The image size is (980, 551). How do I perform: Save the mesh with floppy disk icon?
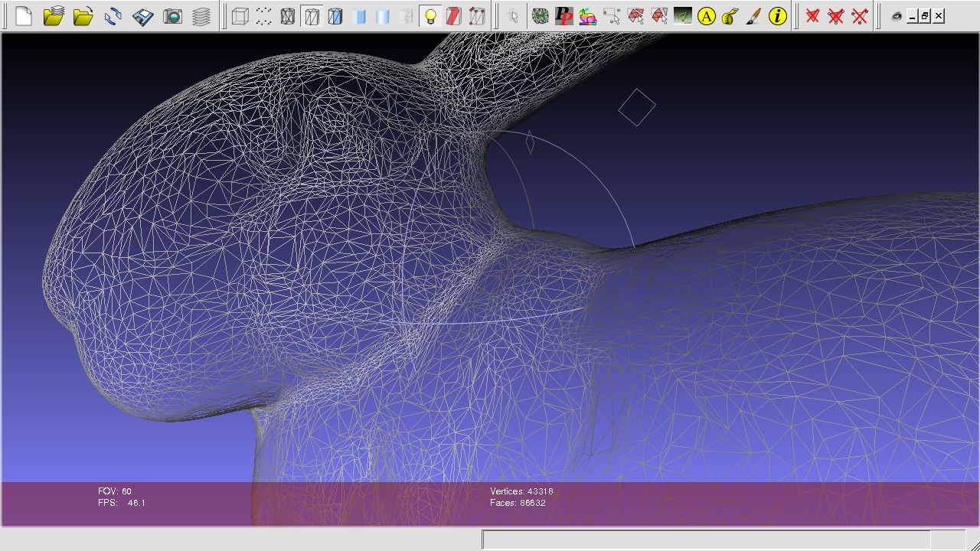coord(143,16)
